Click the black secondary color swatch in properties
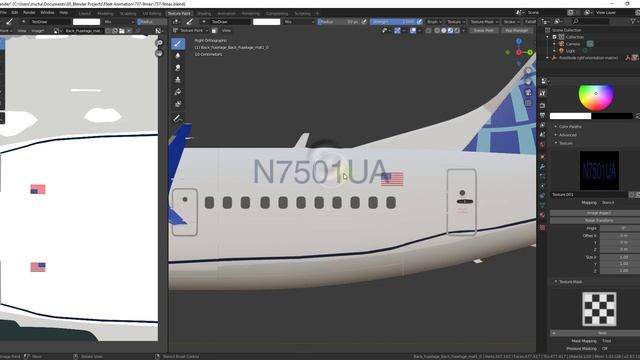640x360 pixels. 612,116
